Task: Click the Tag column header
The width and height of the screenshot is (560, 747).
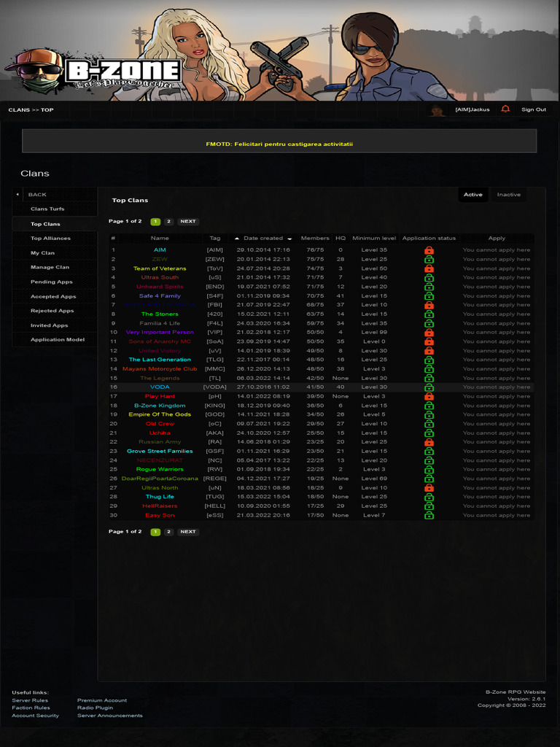Action: (x=215, y=239)
